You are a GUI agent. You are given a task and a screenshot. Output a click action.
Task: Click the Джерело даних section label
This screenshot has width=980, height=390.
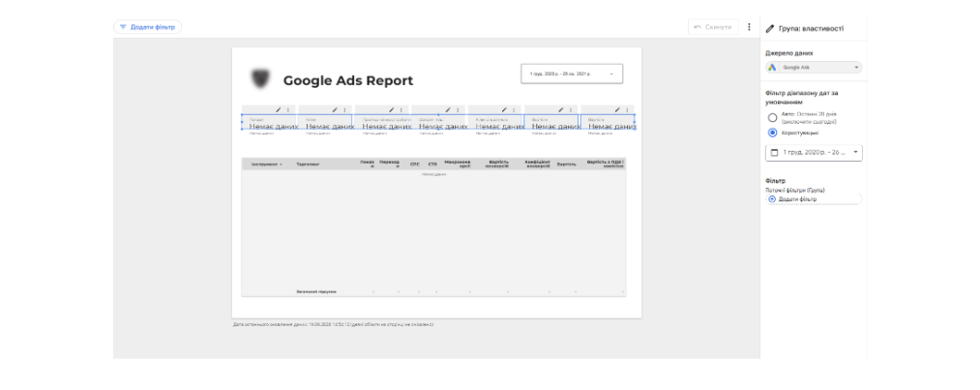[x=789, y=53]
